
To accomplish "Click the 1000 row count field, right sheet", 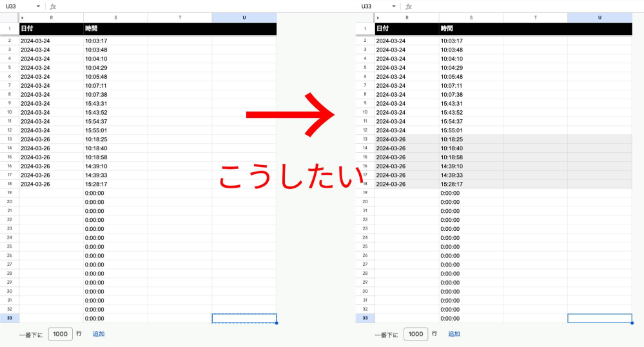I will [416, 334].
